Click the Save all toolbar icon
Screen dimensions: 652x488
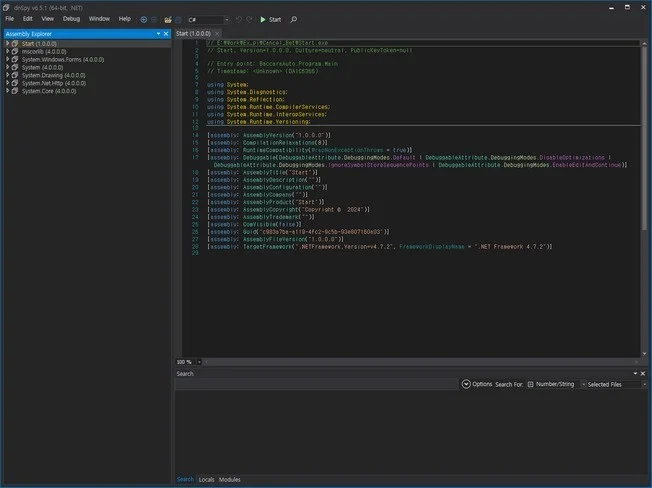[178, 20]
